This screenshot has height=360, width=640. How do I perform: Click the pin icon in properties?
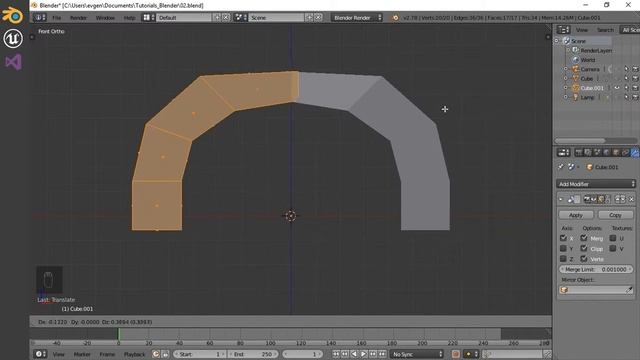pos(561,167)
